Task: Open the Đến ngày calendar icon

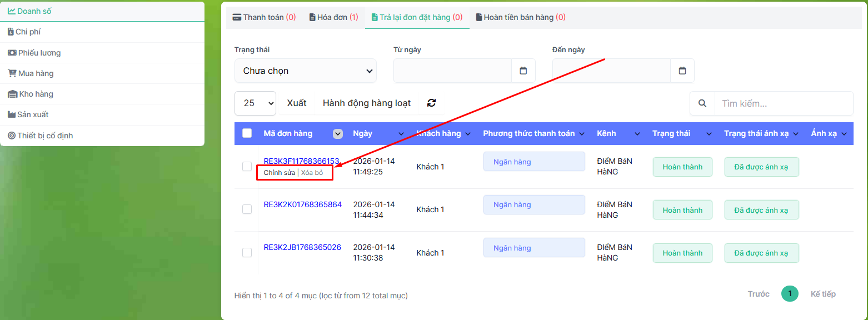Action: (x=682, y=71)
